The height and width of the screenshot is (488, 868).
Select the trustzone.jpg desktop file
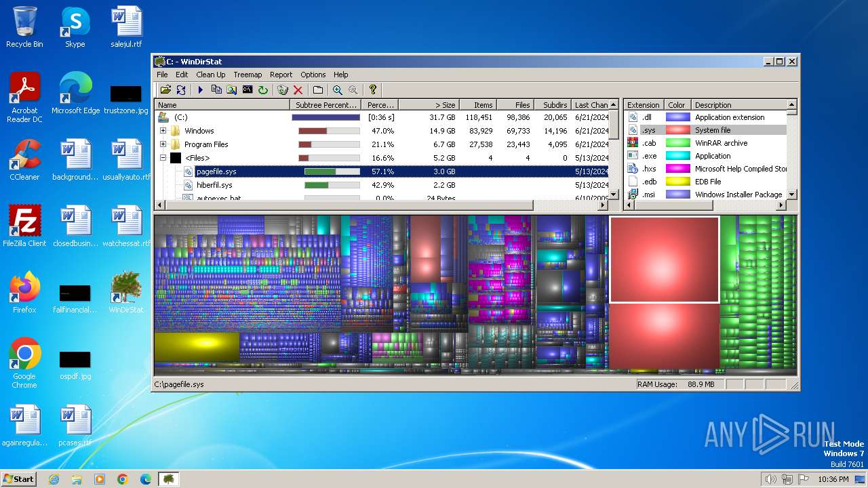coord(126,99)
